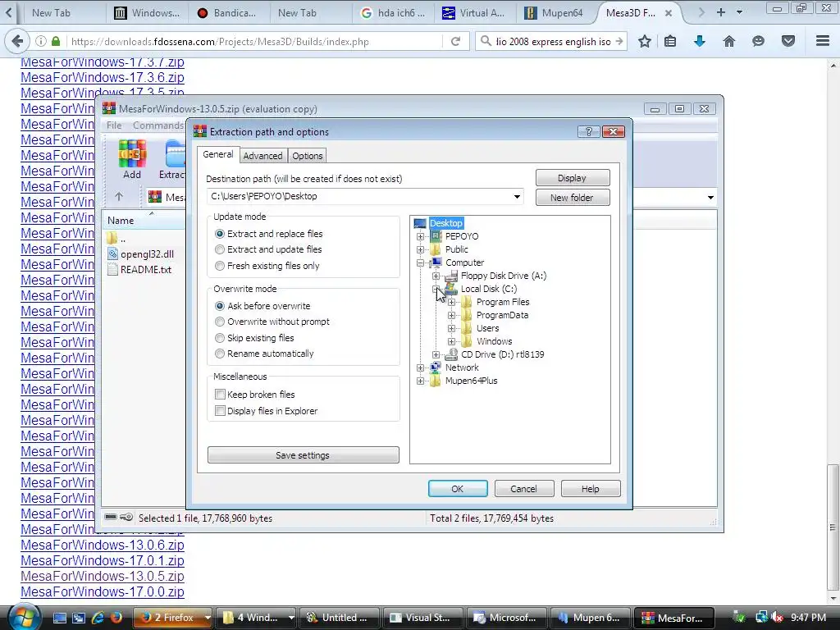
Task: Click the Pocket icon in Firefox toolbar
Action: point(788,41)
